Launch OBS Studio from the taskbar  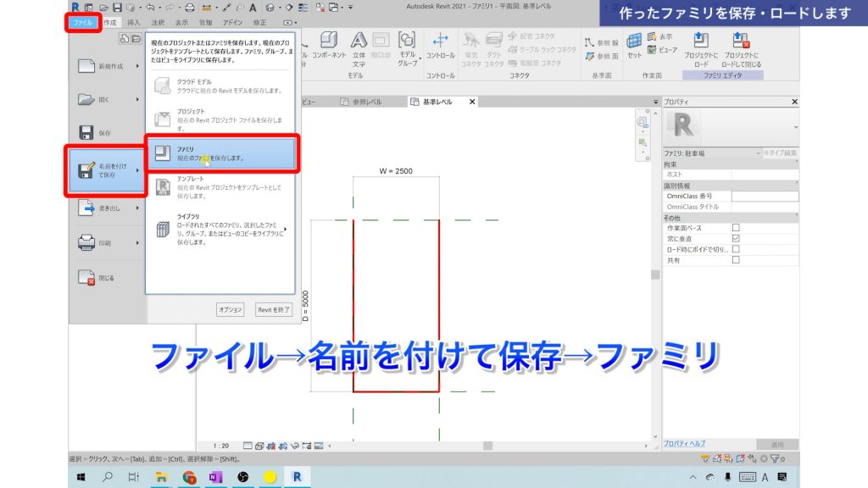pos(243,476)
